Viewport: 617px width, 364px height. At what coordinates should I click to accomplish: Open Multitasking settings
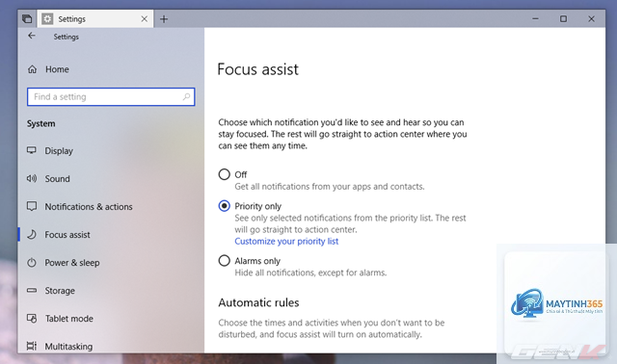pyautogui.click(x=68, y=347)
